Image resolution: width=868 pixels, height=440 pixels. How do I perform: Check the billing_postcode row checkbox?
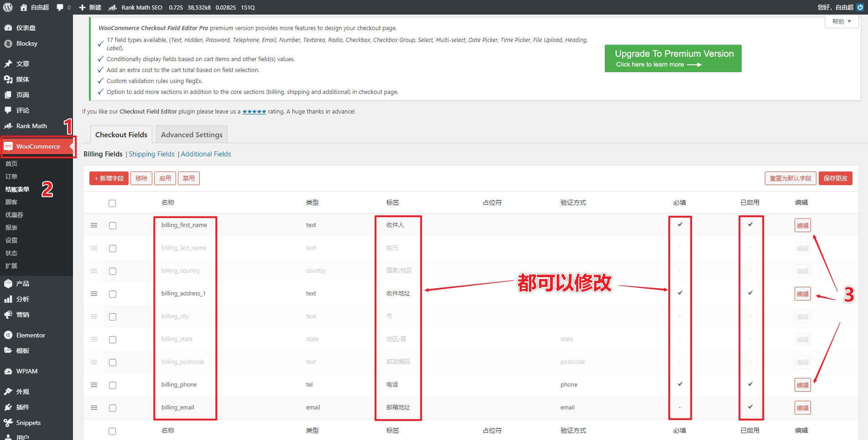coord(113,362)
